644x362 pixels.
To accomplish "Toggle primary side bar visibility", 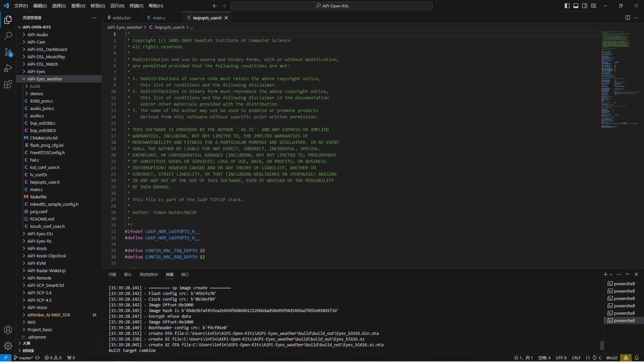I will 567,6.
